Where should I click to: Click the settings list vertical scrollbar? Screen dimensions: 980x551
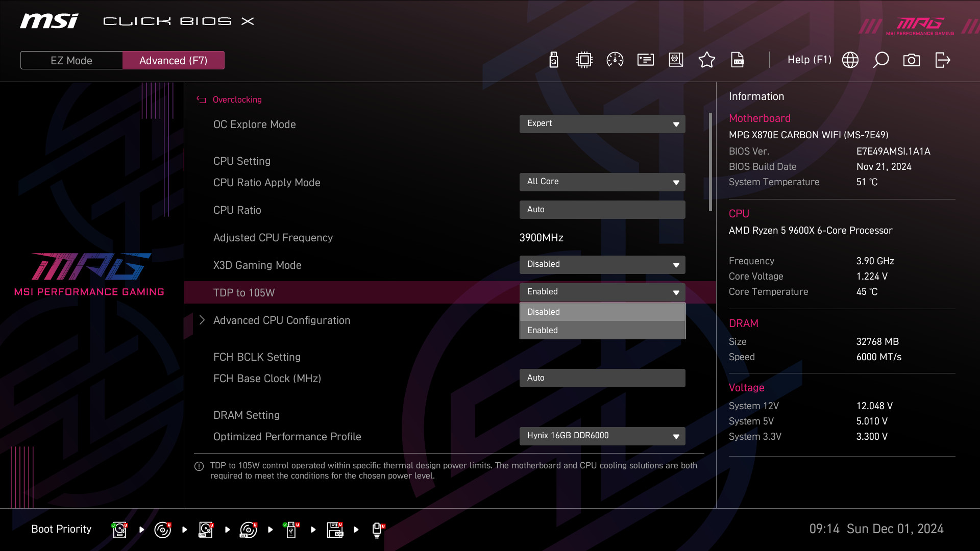[710, 162]
